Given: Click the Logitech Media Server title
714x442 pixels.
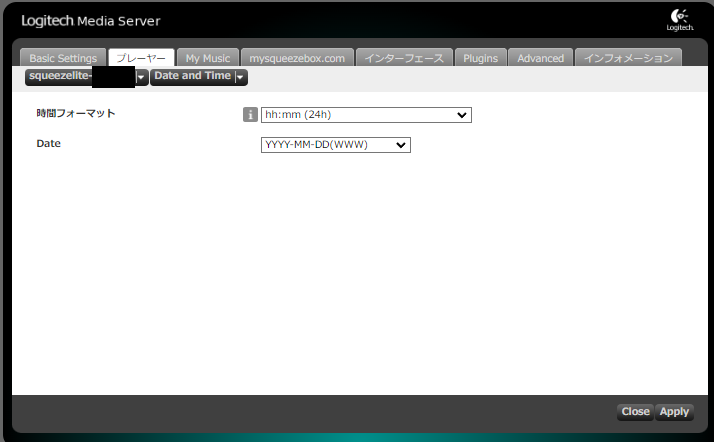Looking at the screenshot, I should point(91,21).
